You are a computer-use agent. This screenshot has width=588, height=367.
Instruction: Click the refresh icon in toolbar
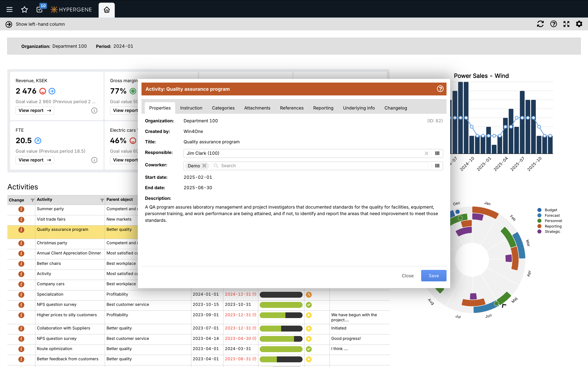[540, 24]
